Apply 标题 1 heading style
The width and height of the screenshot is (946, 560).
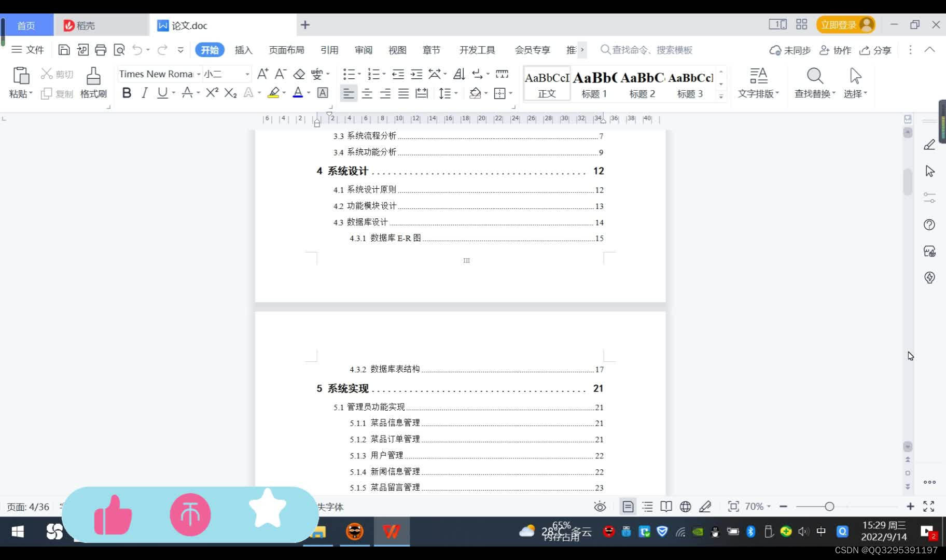pos(594,83)
